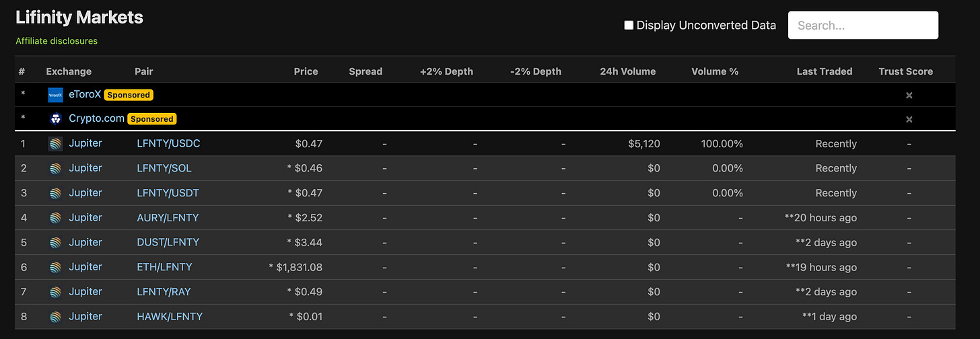Sort by the Spread column header

[365, 71]
